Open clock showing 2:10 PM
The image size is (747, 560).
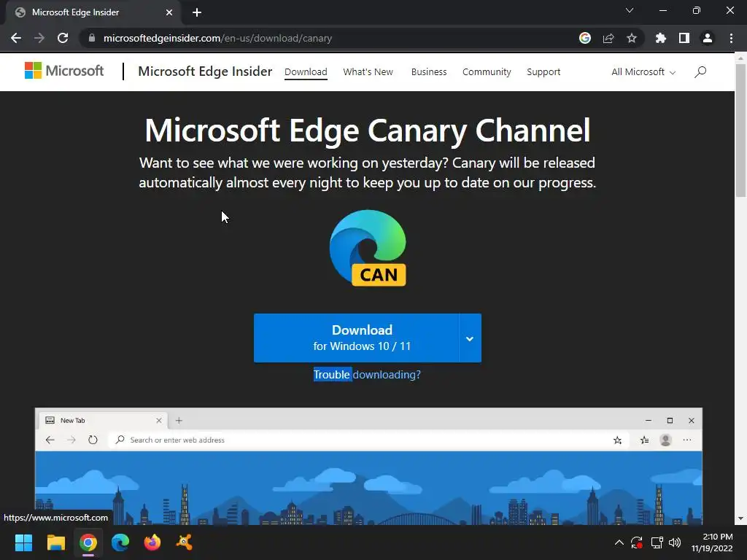(x=712, y=542)
